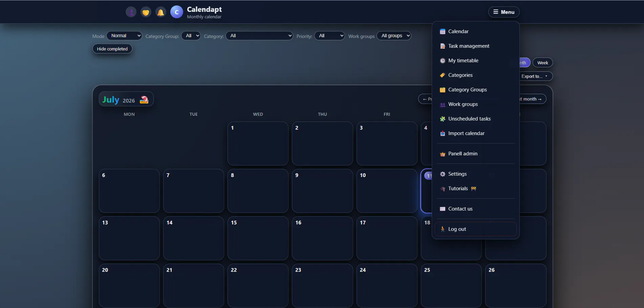Select day 3 cell in July
Image resolution: width=644 pixels, height=308 pixels.
tap(387, 144)
